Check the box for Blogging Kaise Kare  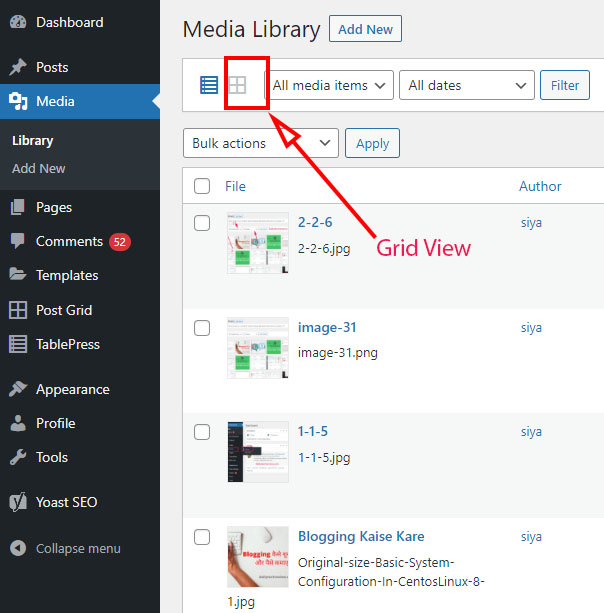202,537
